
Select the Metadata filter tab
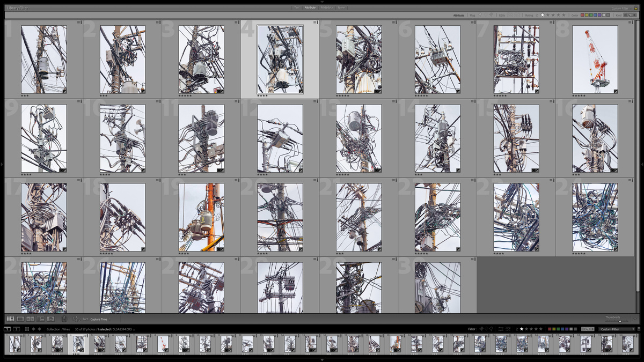(x=326, y=8)
